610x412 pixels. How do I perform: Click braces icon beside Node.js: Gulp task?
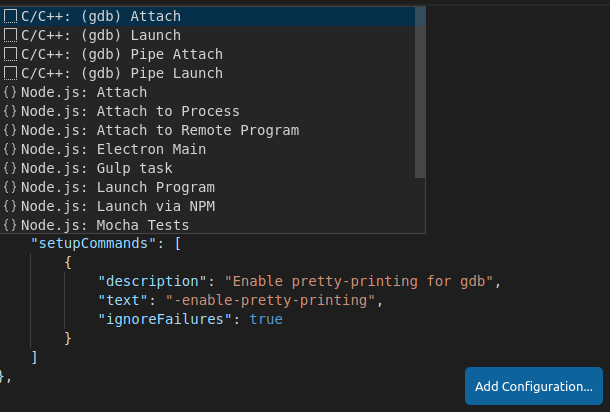[11, 169]
